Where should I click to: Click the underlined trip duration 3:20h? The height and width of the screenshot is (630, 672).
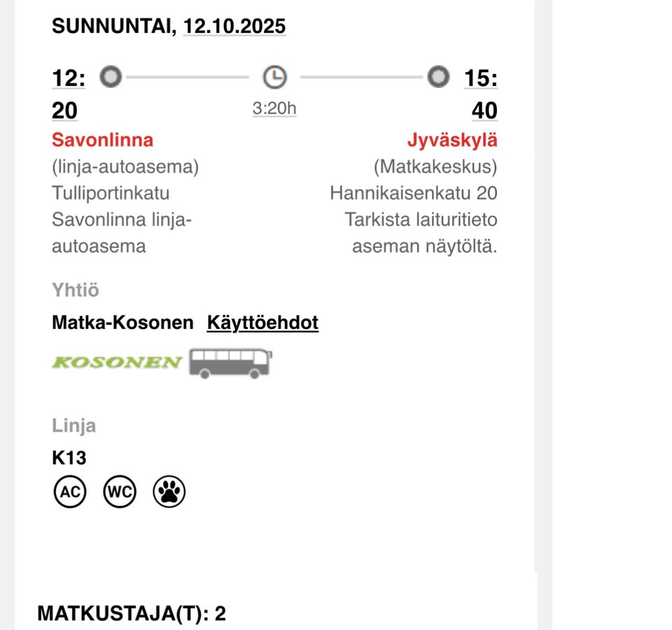coord(273,107)
